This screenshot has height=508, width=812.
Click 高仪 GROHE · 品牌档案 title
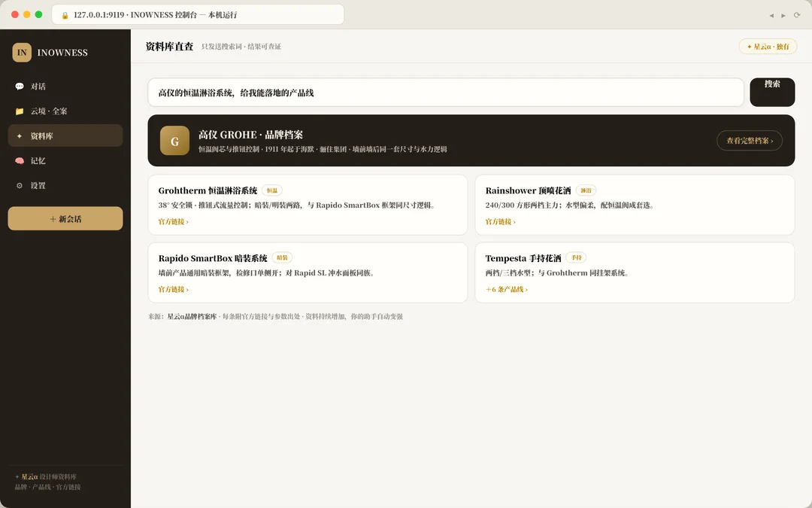[250, 135]
